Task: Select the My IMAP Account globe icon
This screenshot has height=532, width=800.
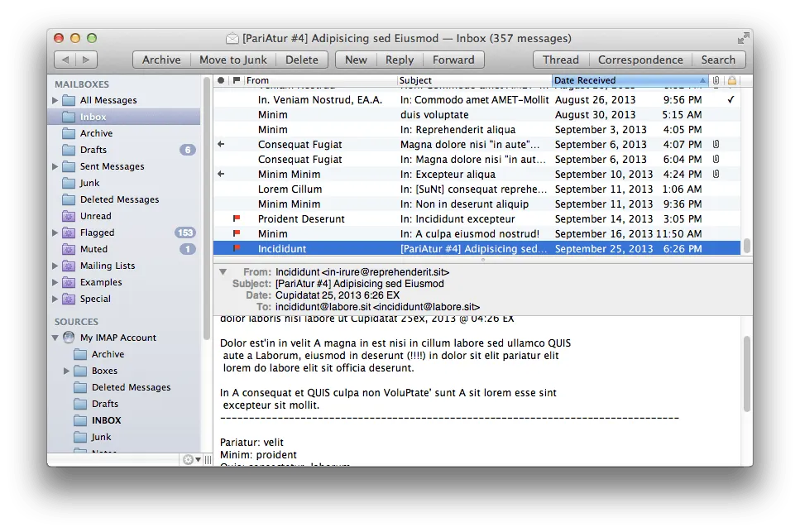Action: 68,338
